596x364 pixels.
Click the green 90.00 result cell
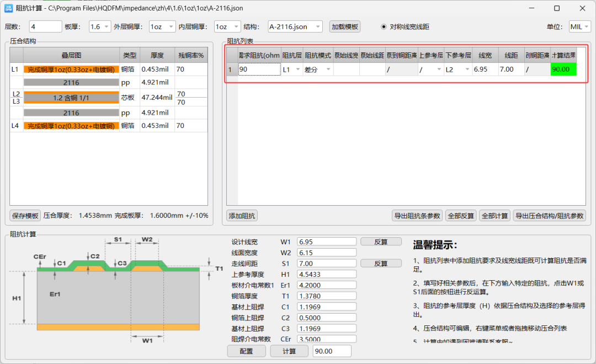(x=563, y=69)
